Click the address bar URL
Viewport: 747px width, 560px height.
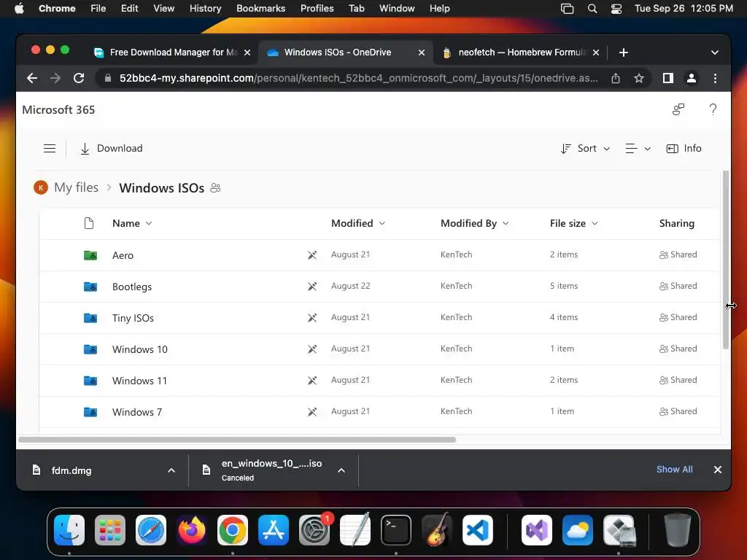[x=358, y=78]
